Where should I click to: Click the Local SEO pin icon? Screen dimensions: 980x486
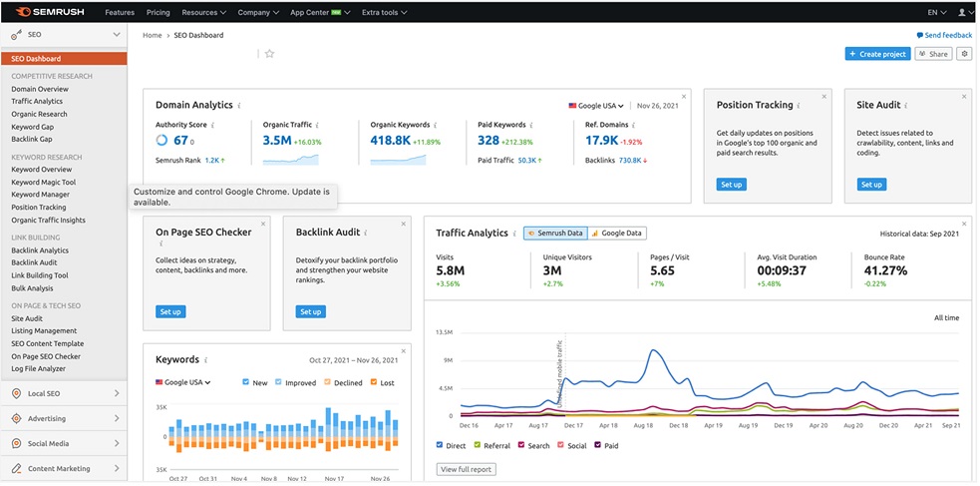(16, 393)
